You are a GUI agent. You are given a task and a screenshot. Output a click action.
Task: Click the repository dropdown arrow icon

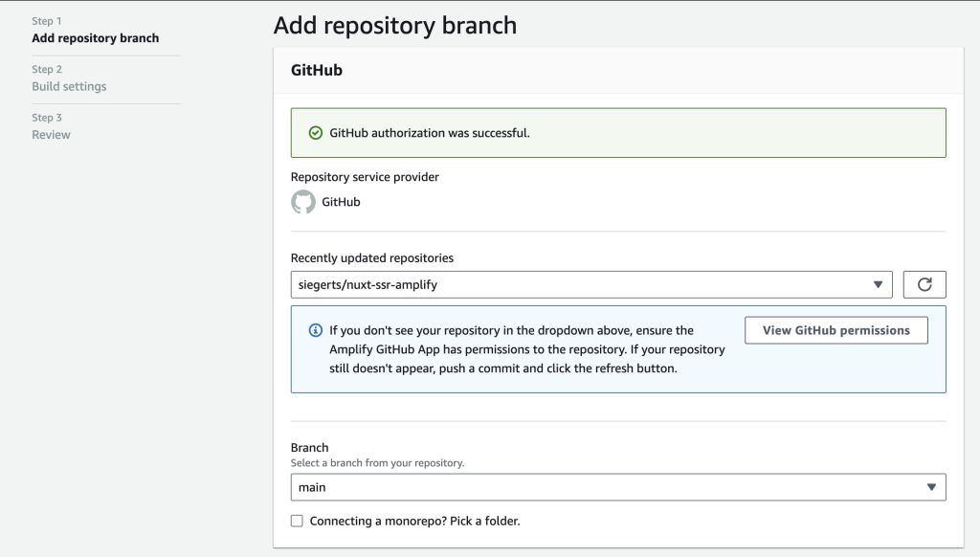pyautogui.click(x=877, y=283)
